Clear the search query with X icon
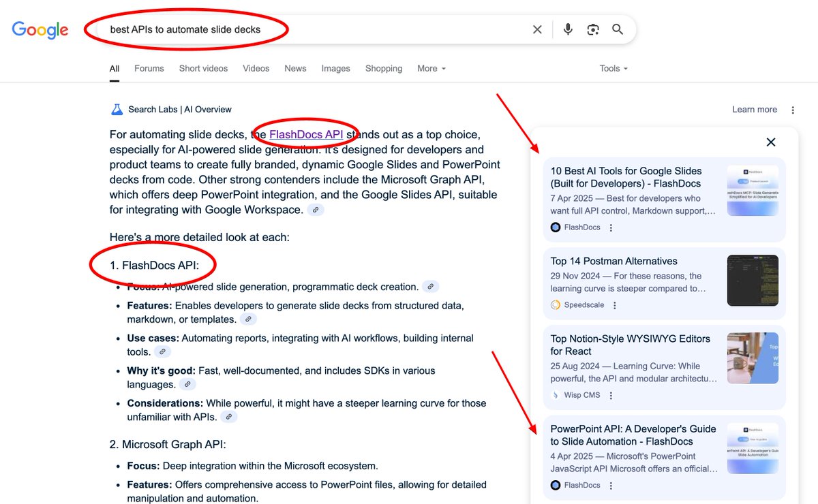Viewport: 818px width, 504px height. pyautogui.click(x=537, y=29)
